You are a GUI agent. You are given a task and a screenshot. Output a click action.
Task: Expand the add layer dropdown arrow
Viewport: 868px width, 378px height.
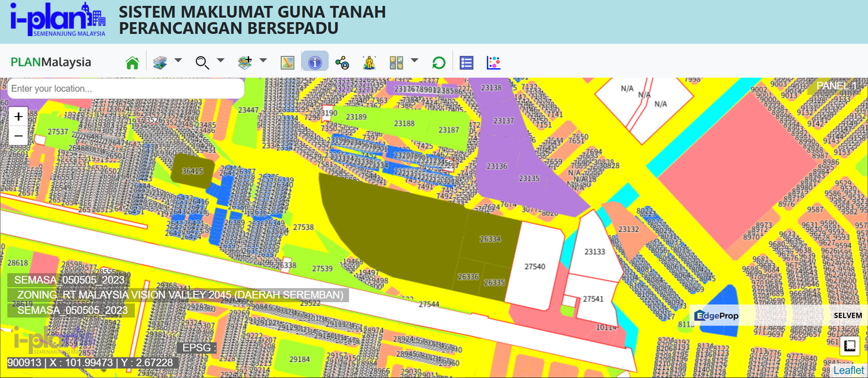[263, 60]
